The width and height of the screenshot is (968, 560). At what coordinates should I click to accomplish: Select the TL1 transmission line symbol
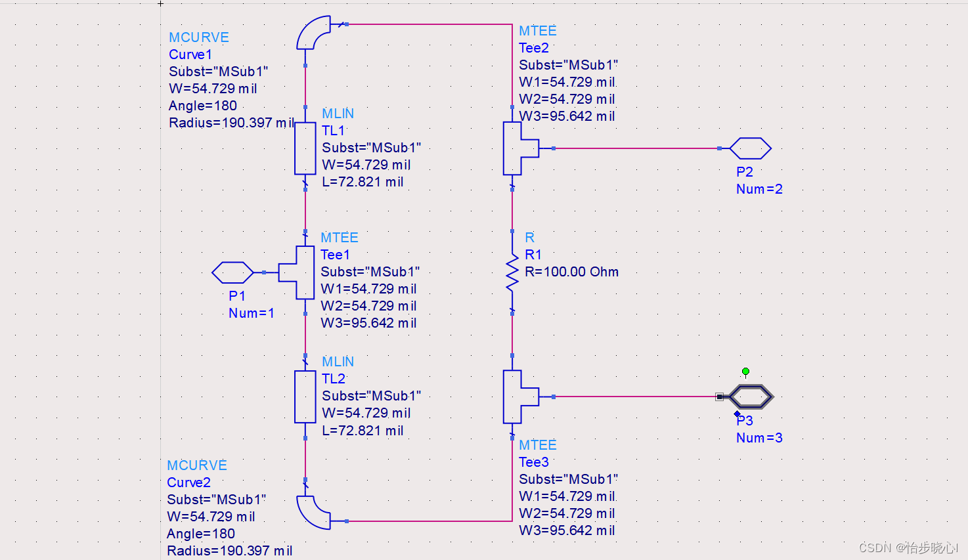(x=305, y=148)
